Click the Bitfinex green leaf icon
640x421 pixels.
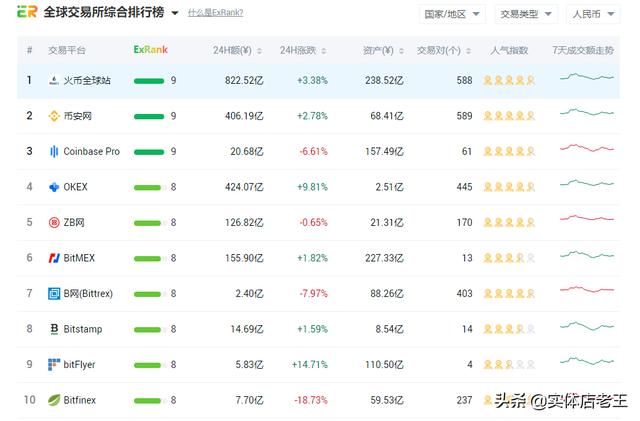tap(54, 400)
